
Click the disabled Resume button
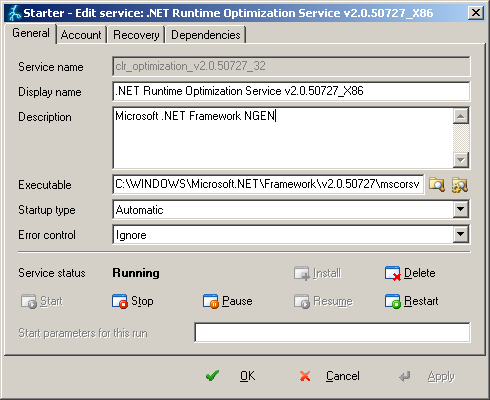[323, 301]
